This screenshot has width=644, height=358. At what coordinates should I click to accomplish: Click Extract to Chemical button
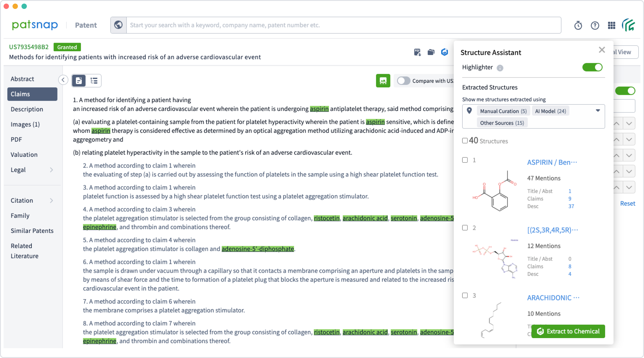pyautogui.click(x=568, y=331)
